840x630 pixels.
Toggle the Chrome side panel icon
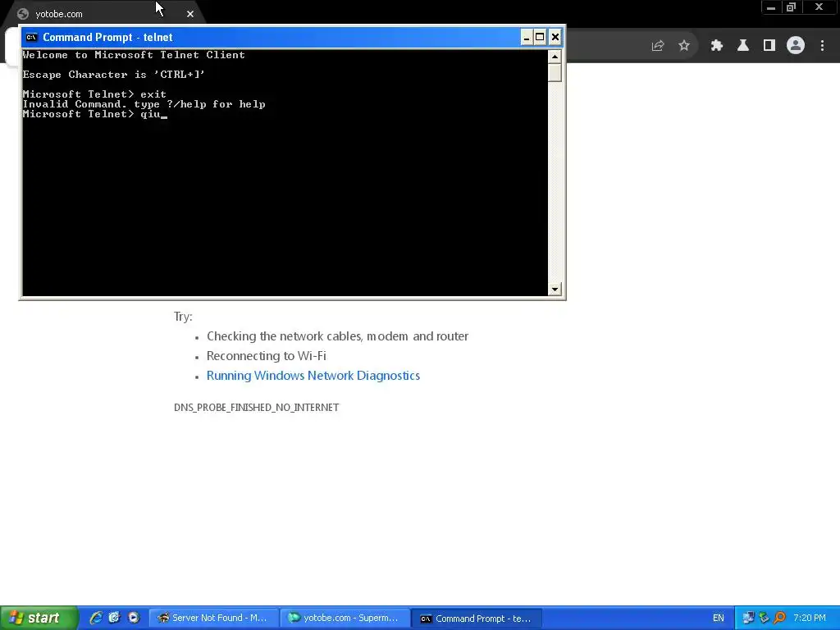tap(769, 46)
